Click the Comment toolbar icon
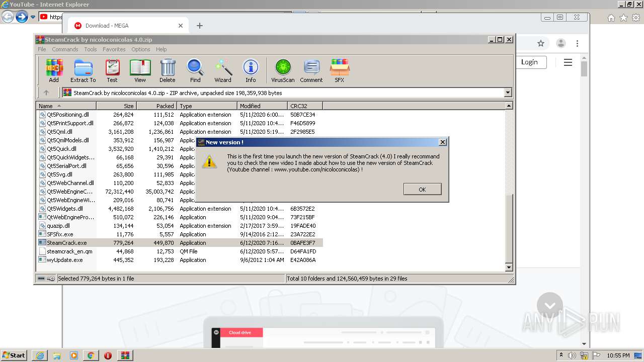 click(311, 70)
